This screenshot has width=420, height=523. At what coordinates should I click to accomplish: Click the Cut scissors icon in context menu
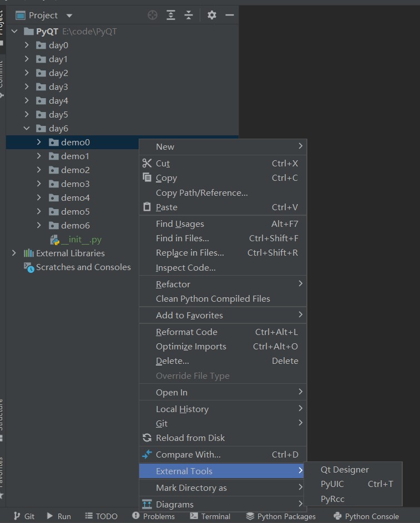tap(147, 163)
